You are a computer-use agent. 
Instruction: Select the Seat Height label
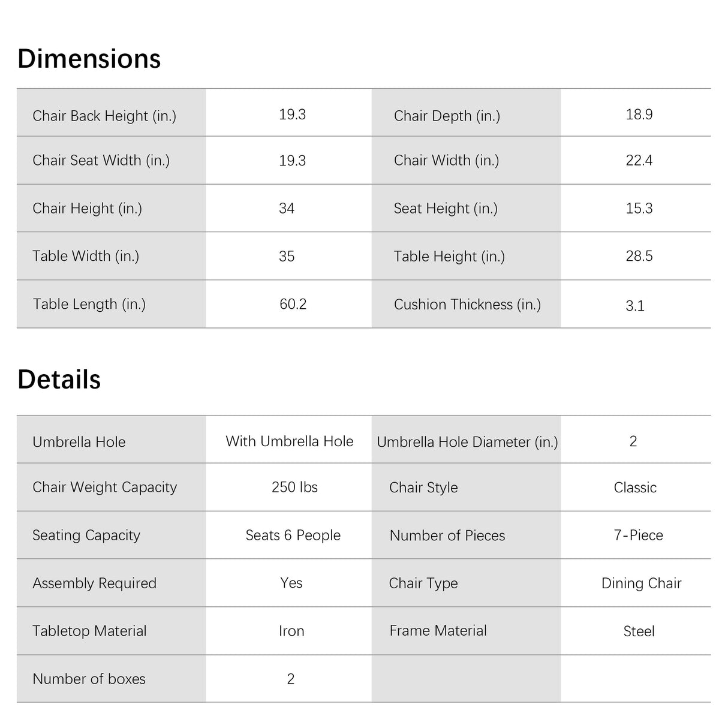[446, 208]
